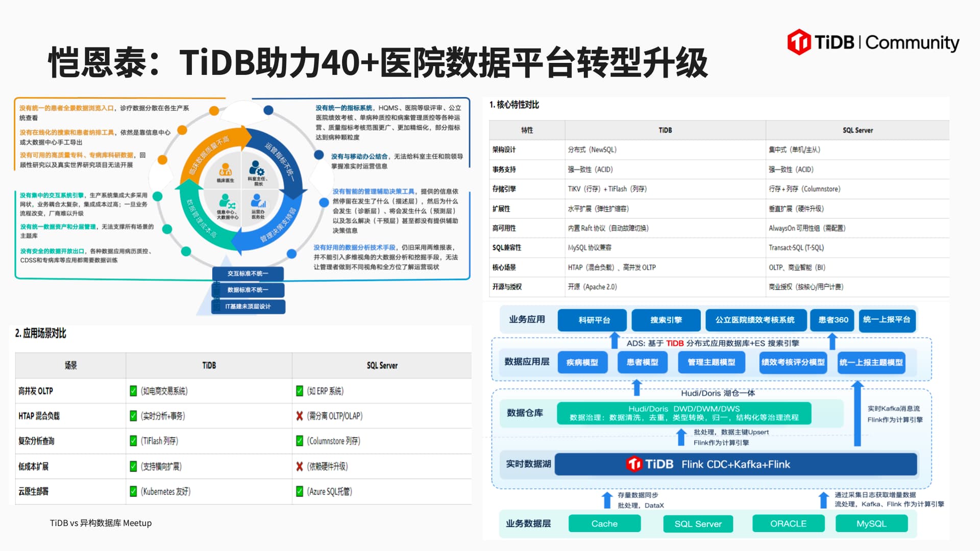This screenshot has width=980, height=551.
Task: Click the SQL Server source box
Action: [x=698, y=523]
